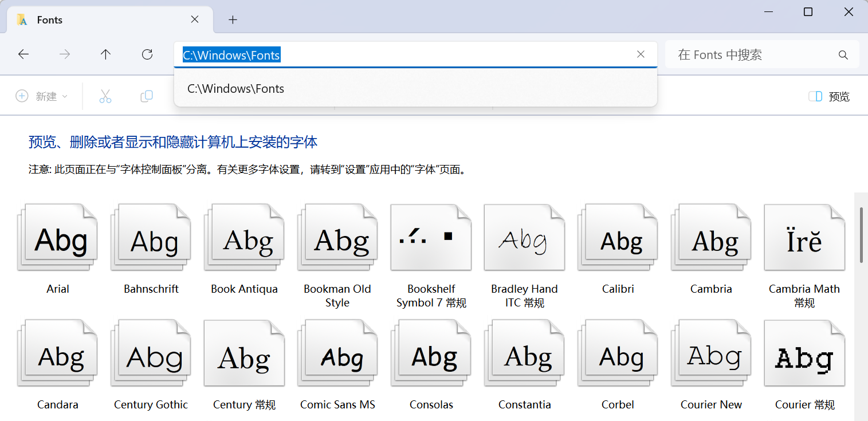Screen dimensions: 868x421
Task: Select the Constantia font icon
Action: [524, 353]
